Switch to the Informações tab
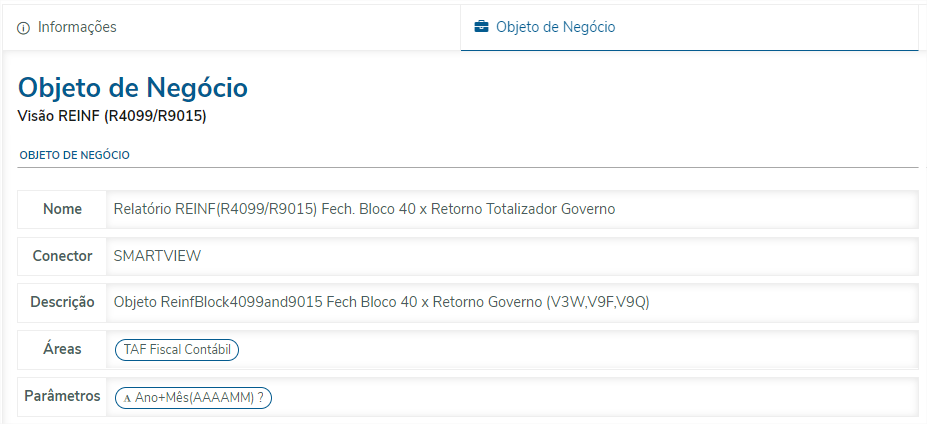Viewport: 927px width, 424px height. (x=77, y=27)
